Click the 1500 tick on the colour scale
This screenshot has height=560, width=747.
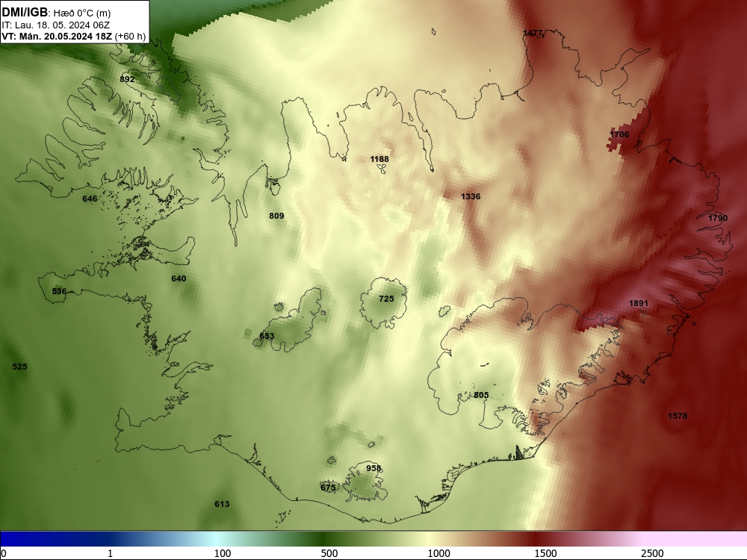(x=545, y=553)
